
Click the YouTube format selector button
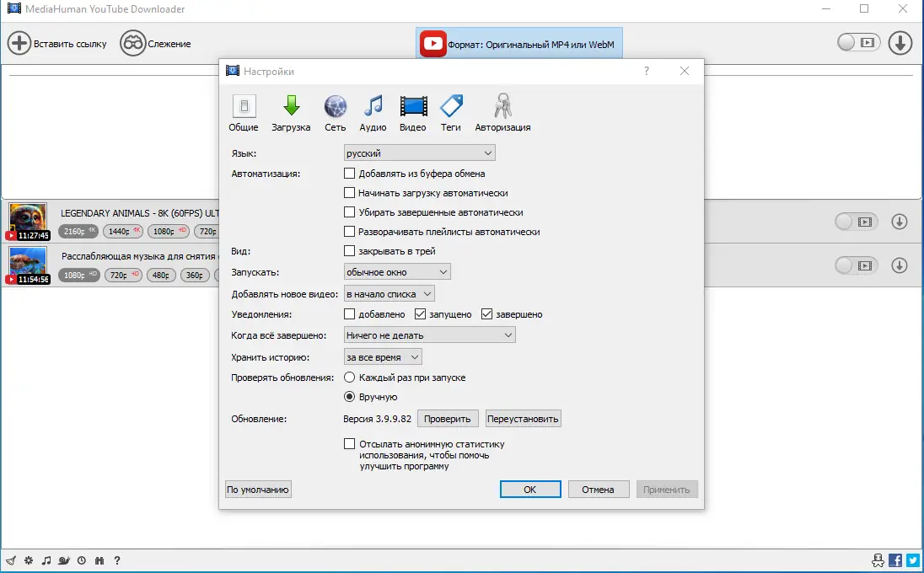pos(518,44)
